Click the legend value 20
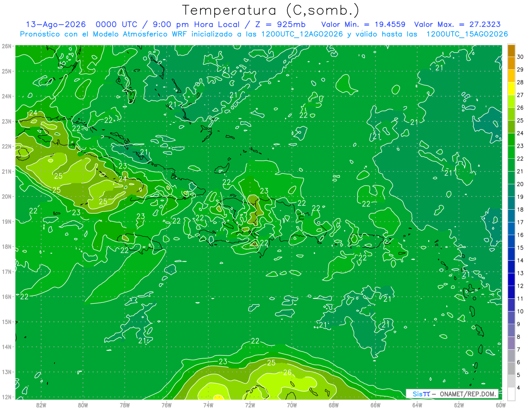This screenshot has width=532, height=411. (520, 184)
